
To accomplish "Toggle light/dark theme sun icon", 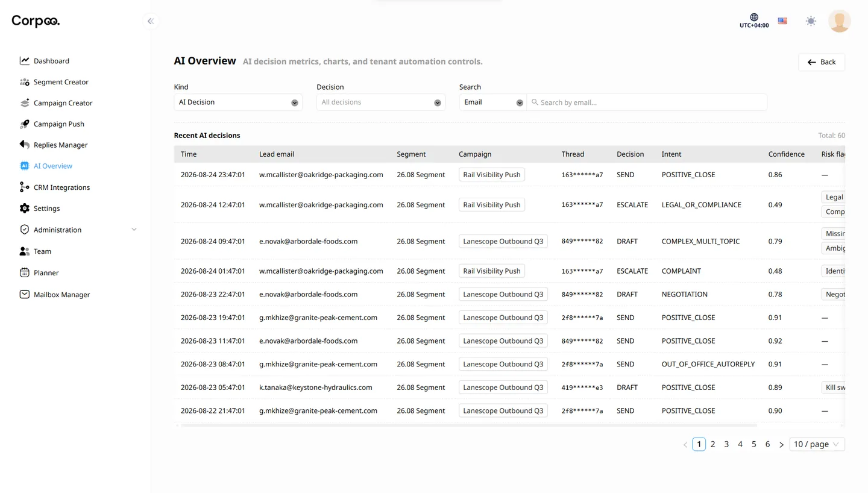I will tap(811, 21).
